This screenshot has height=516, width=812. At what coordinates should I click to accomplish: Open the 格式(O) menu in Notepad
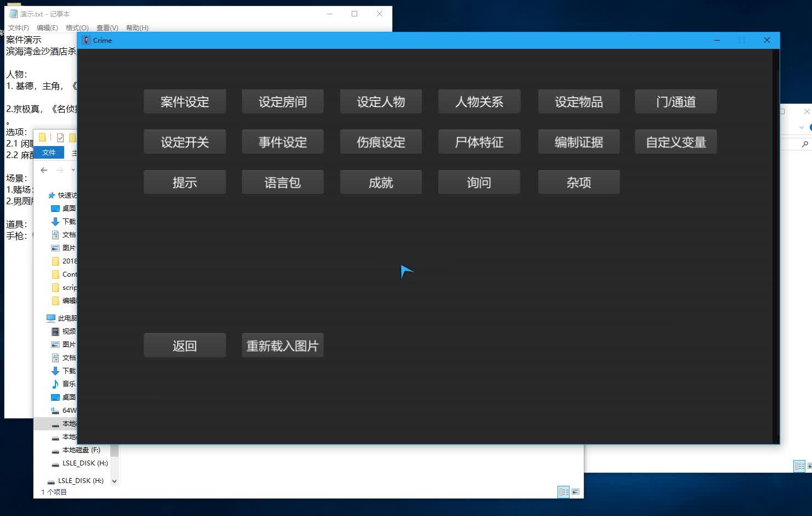77,28
